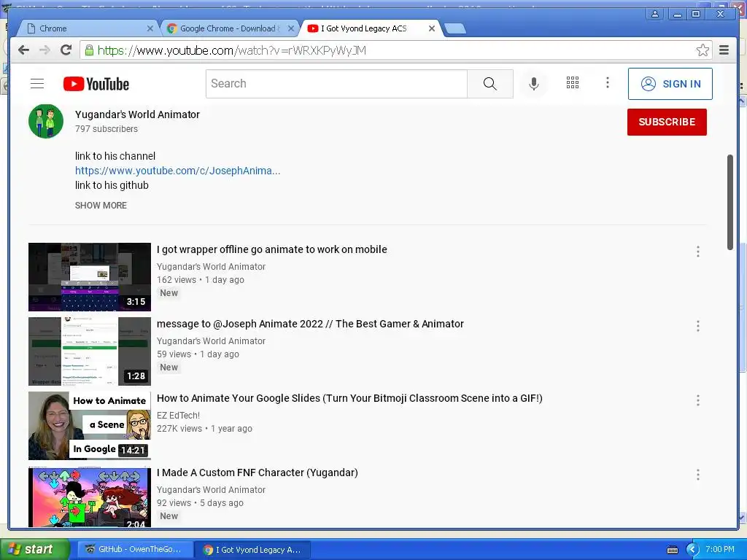Open Yugandar's World Animator channel avatar
747x560 pixels.
[46, 122]
